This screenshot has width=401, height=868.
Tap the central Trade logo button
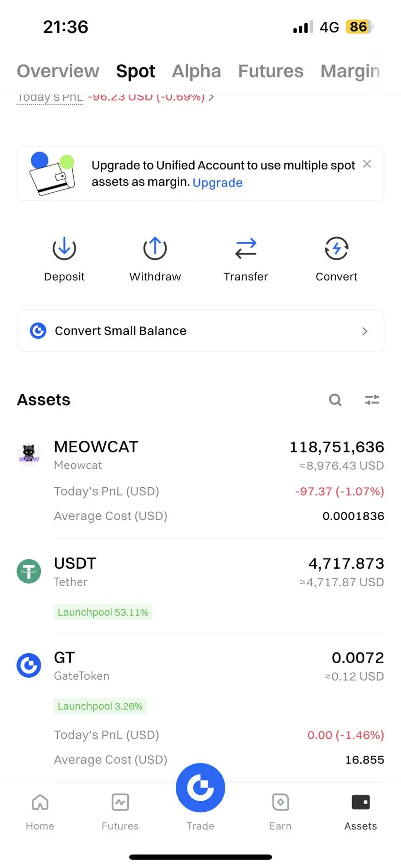200,788
